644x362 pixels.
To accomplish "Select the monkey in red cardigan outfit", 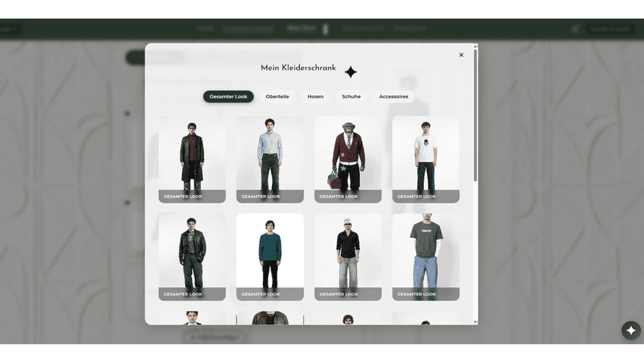I will (x=348, y=159).
